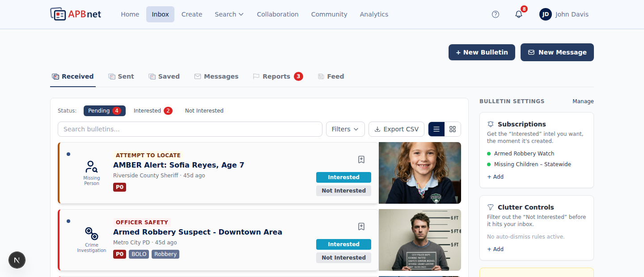
Task: Open AMBER Alert: Sofia Reyes bulletin title
Action: tap(178, 165)
